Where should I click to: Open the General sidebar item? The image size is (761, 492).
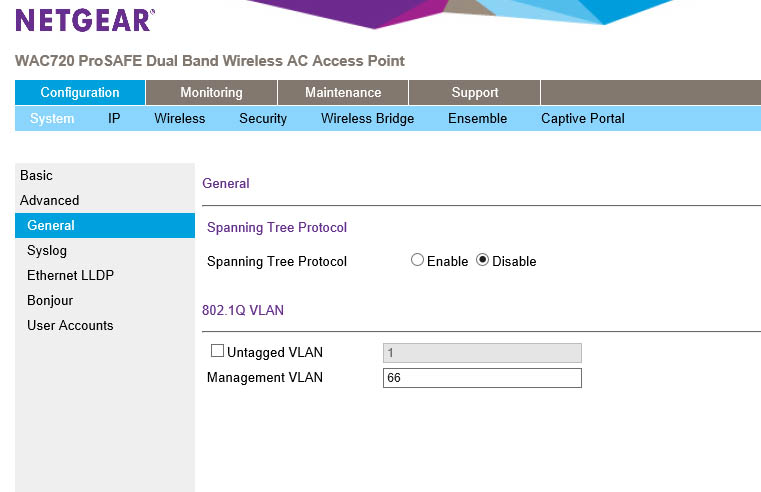pos(105,225)
